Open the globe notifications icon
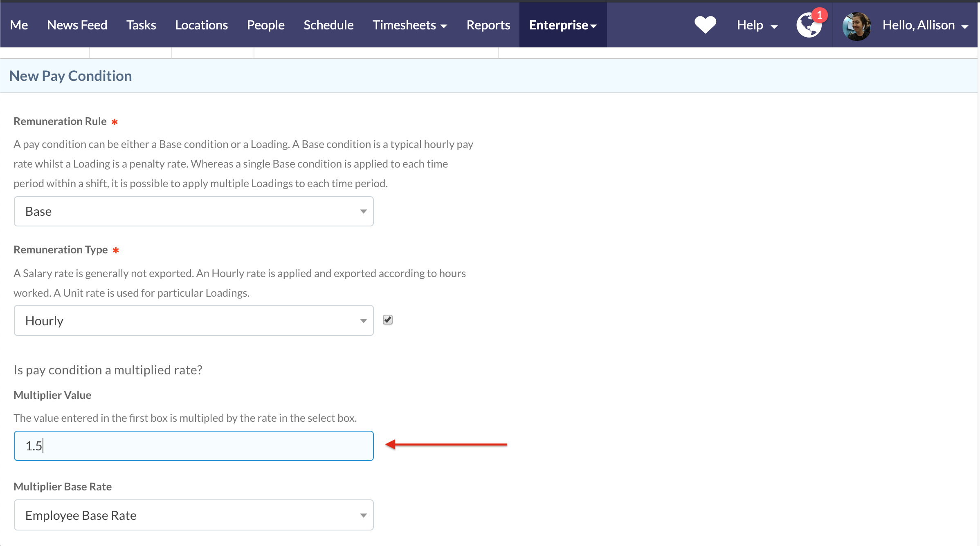 (808, 26)
